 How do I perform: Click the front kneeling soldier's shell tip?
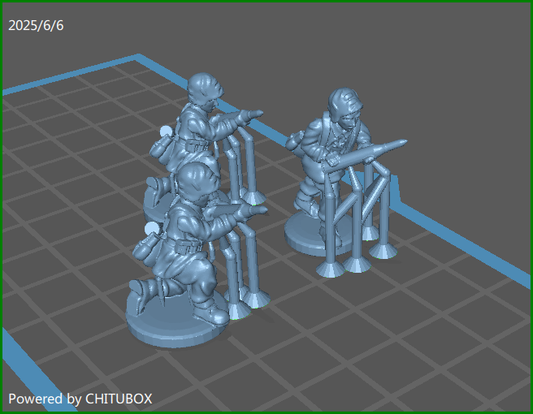259,211
